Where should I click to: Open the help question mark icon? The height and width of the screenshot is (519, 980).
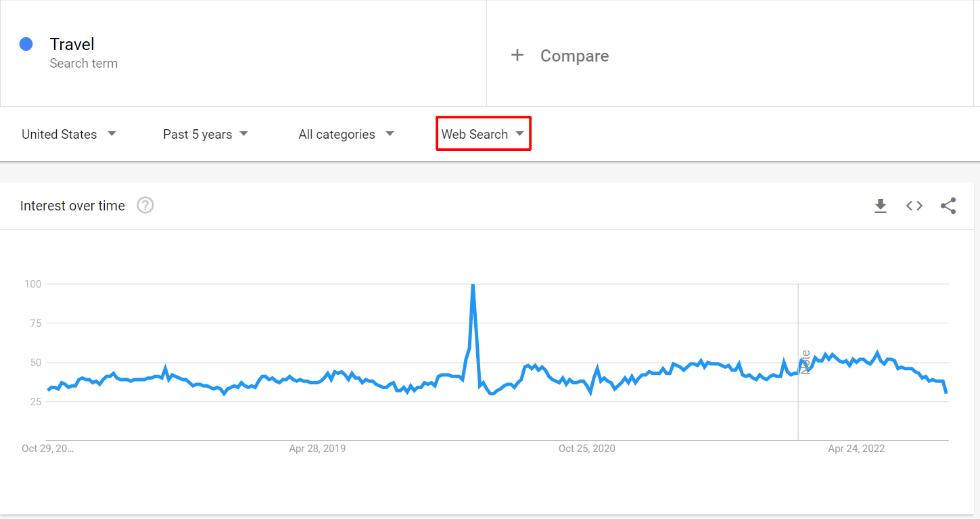[145, 205]
